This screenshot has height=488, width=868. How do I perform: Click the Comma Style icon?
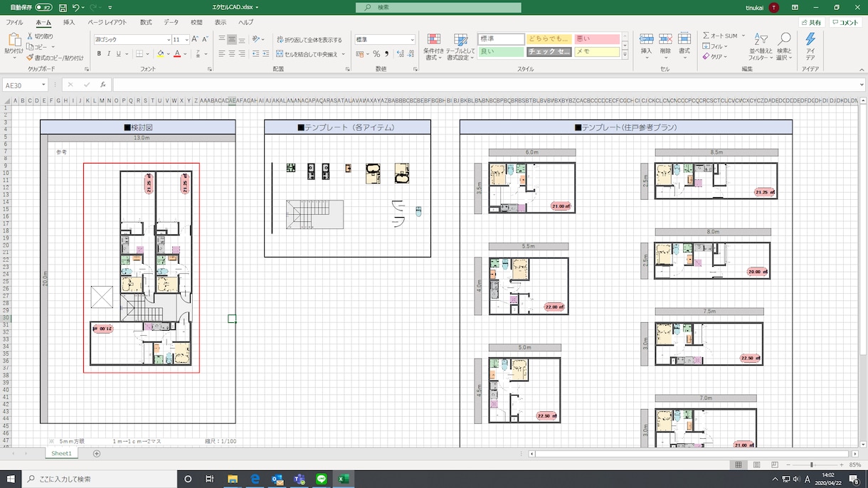(x=386, y=54)
